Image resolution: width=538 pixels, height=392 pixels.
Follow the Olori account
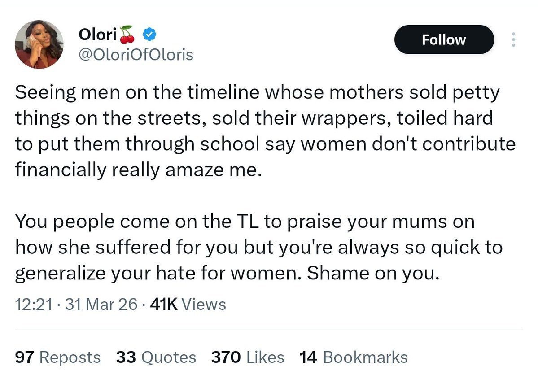pos(444,40)
